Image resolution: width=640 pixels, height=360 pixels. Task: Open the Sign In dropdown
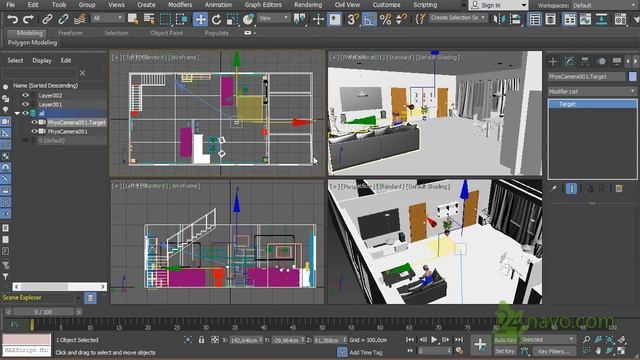coord(498,5)
